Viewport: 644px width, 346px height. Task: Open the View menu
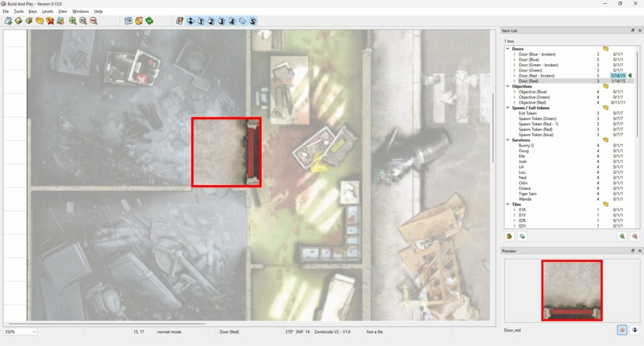click(x=62, y=11)
